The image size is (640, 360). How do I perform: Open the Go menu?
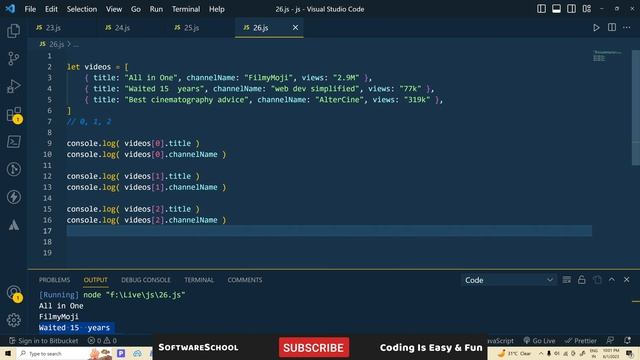[136, 9]
